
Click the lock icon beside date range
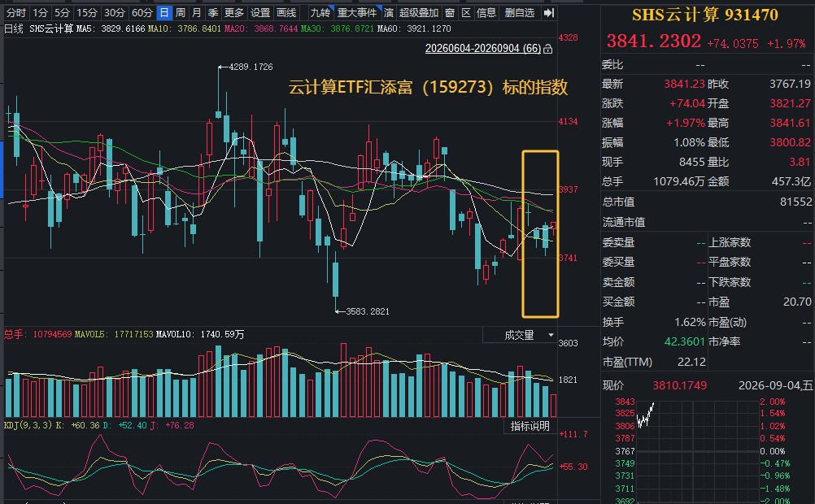click(548, 49)
